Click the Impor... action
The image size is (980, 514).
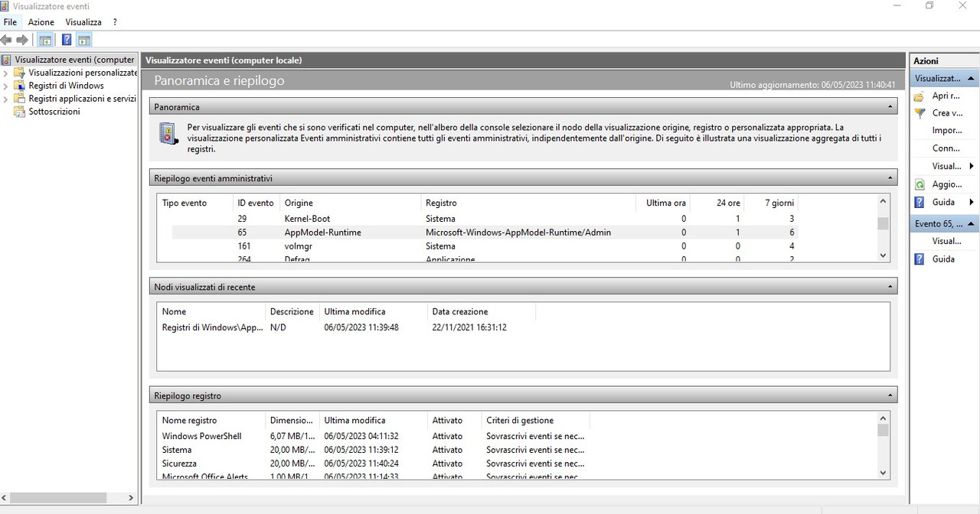[x=946, y=131]
